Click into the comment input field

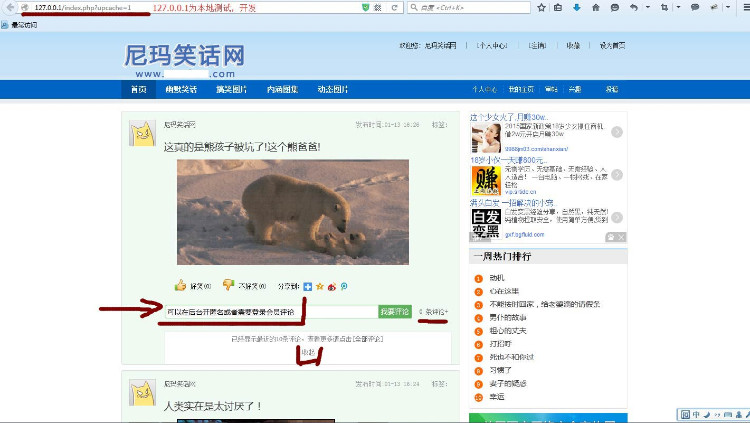271,312
